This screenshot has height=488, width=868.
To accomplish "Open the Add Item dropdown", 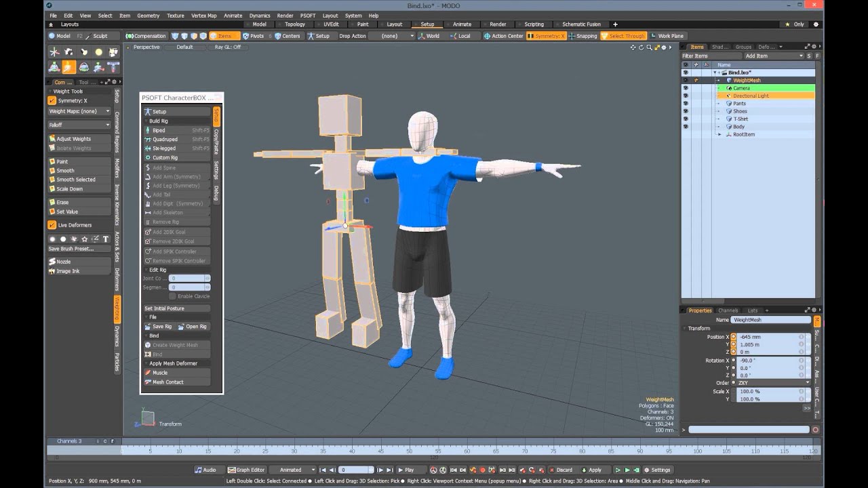I will (773, 56).
